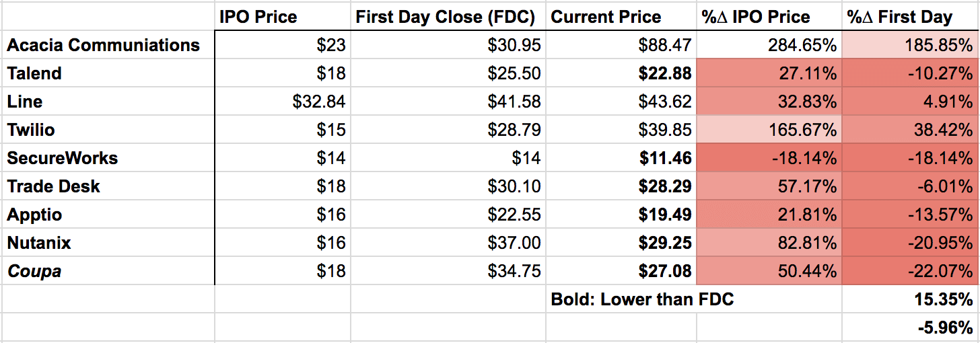Select the 185.85% light pink cell
The width and height of the screenshot is (980, 343).
click(911, 45)
